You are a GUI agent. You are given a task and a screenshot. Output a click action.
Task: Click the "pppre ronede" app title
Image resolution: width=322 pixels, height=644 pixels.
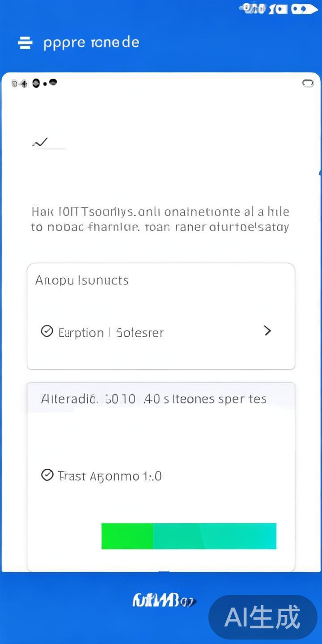tap(91, 43)
